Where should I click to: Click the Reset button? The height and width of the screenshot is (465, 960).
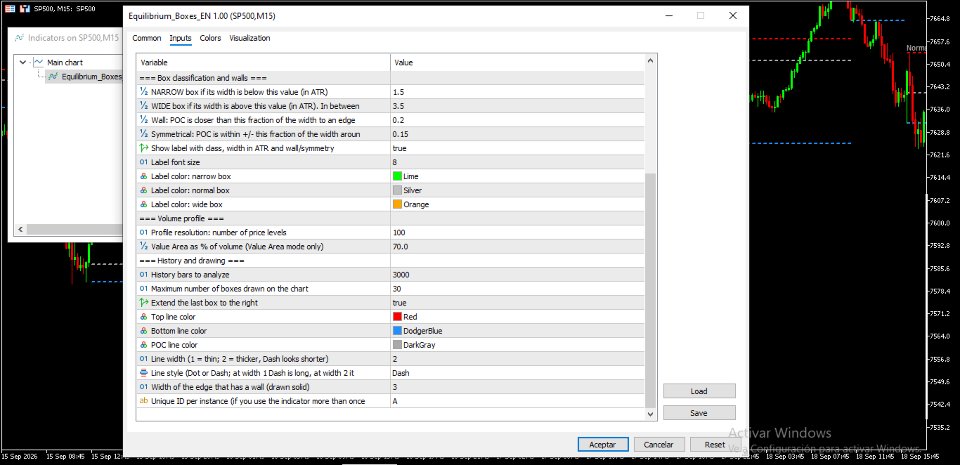[714, 445]
